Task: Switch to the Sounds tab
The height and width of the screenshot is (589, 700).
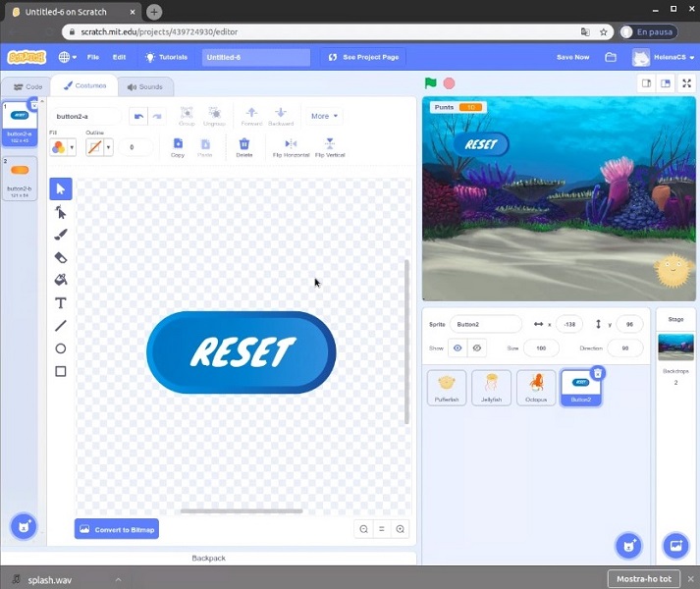Action: tap(145, 86)
